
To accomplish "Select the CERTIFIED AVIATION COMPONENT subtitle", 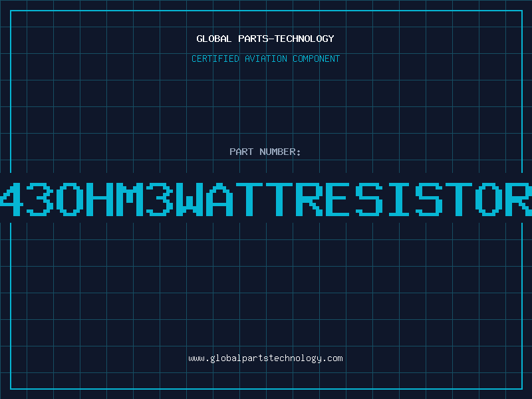I will click(265, 59).
